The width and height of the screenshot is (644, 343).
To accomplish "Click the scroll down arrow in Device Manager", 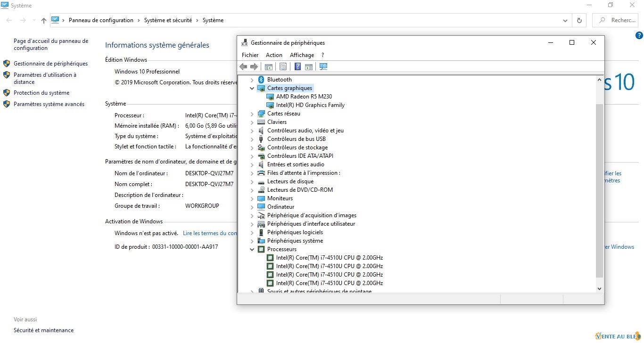I will pyautogui.click(x=600, y=288).
